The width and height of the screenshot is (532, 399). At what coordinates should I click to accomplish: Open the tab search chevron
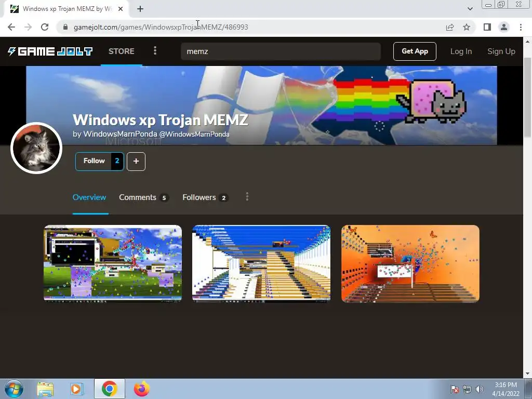tap(470, 9)
